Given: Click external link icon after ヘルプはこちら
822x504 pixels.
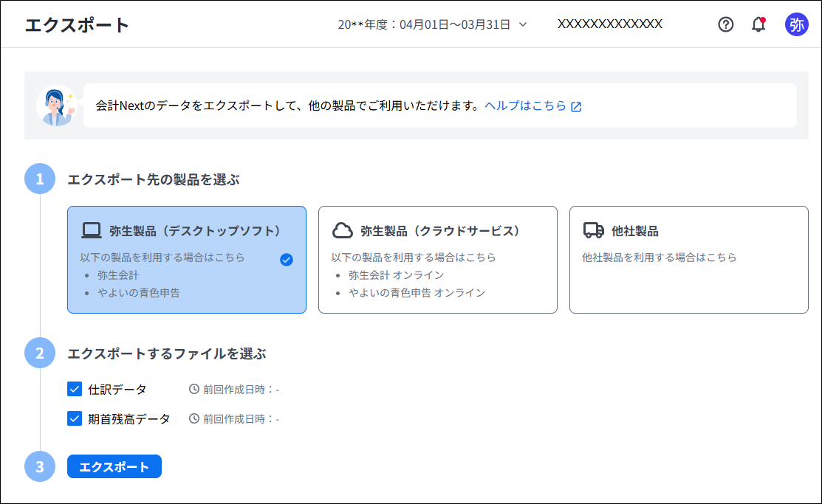Looking at the screenshot, I should coord(576,107).
